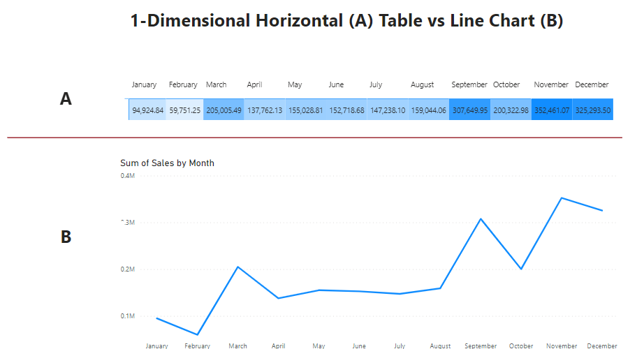644x349 pixels.
Task: Click the "Sum of Sales by Month" chart title
Action: click(x=167, y=163)
